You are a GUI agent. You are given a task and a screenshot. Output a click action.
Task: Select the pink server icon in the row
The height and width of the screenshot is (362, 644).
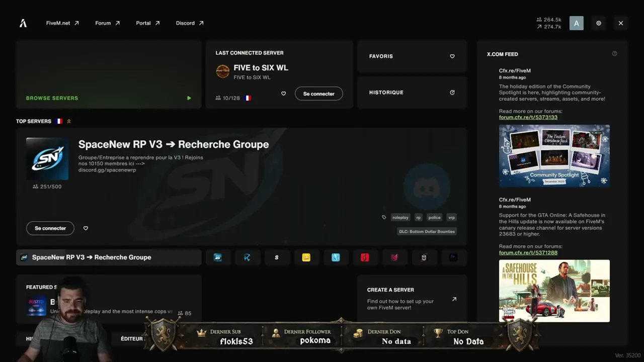pos(394,257)
